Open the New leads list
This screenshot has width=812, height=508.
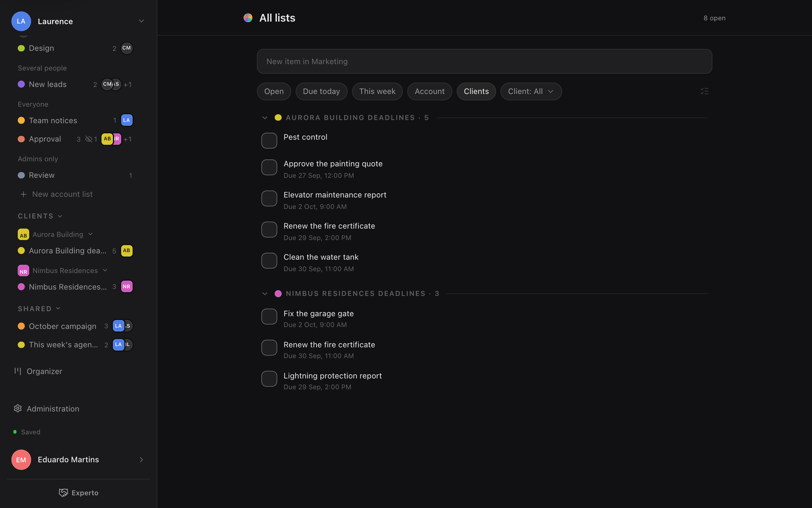tap(75, 84)
